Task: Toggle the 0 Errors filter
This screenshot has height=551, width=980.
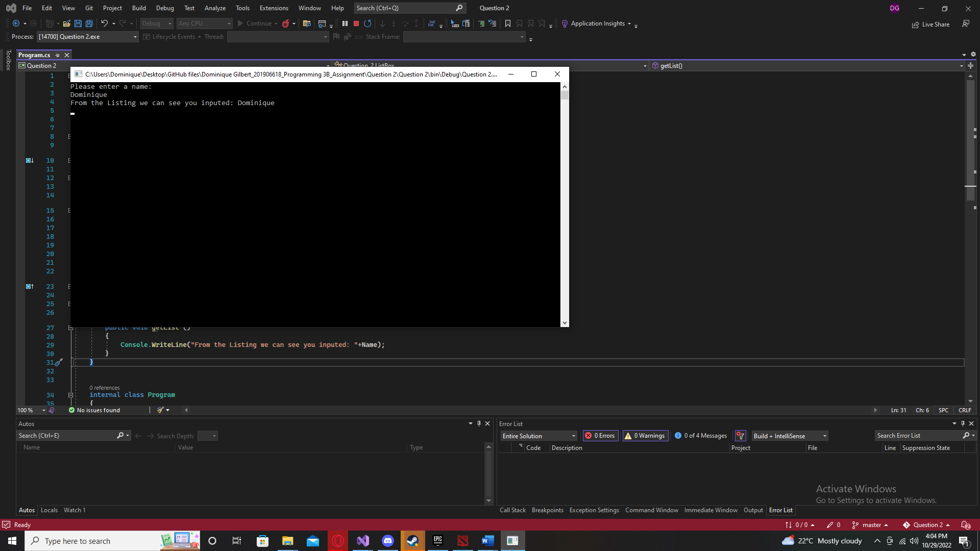Action: coord(600,436)
